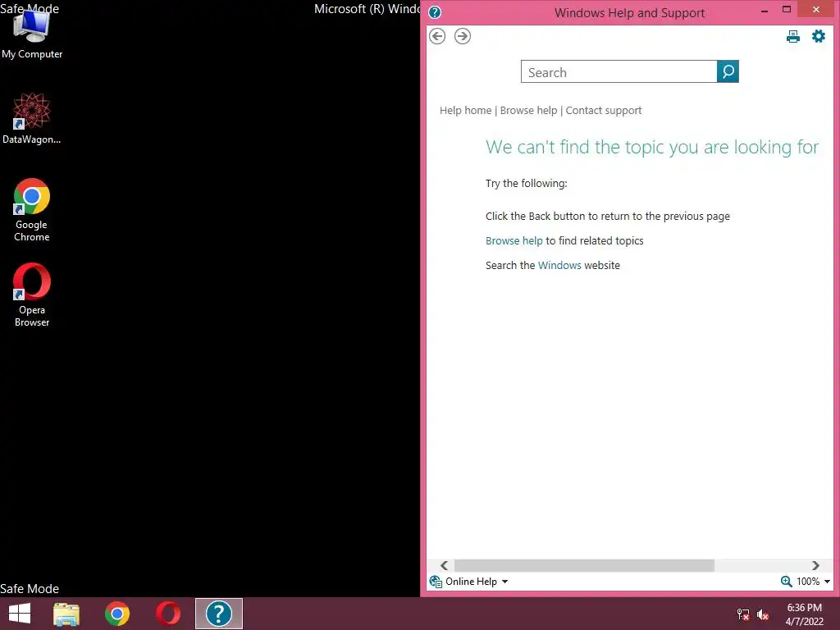Open the muted volume tray icon
840x630 pixels.
point(763,614)
